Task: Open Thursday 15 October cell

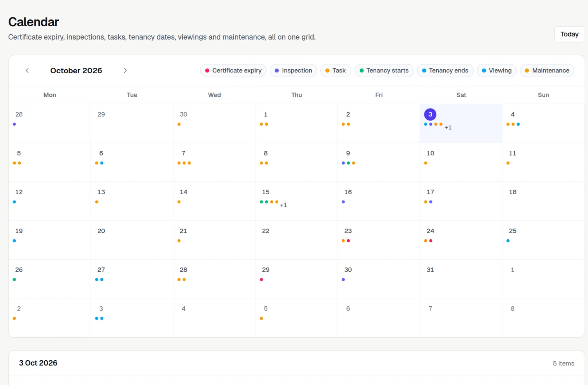Action: coord(296,201)
